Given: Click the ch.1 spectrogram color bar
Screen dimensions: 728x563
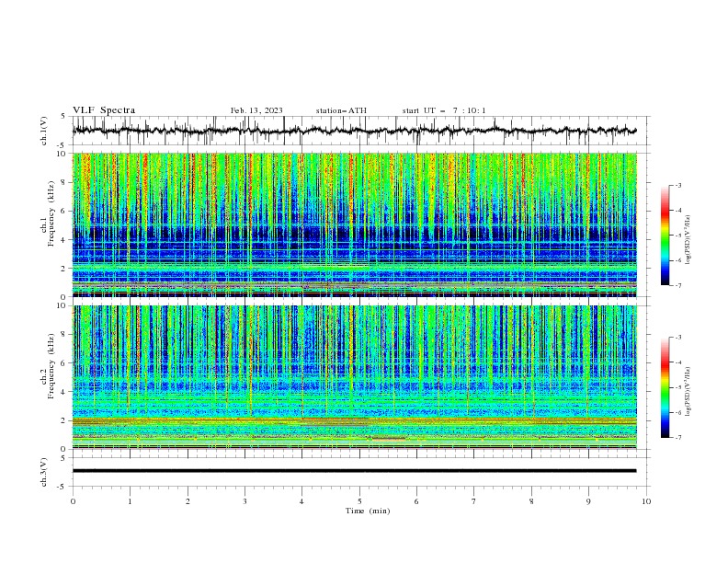Looking at the screenshot, I should tap(665, 236).
